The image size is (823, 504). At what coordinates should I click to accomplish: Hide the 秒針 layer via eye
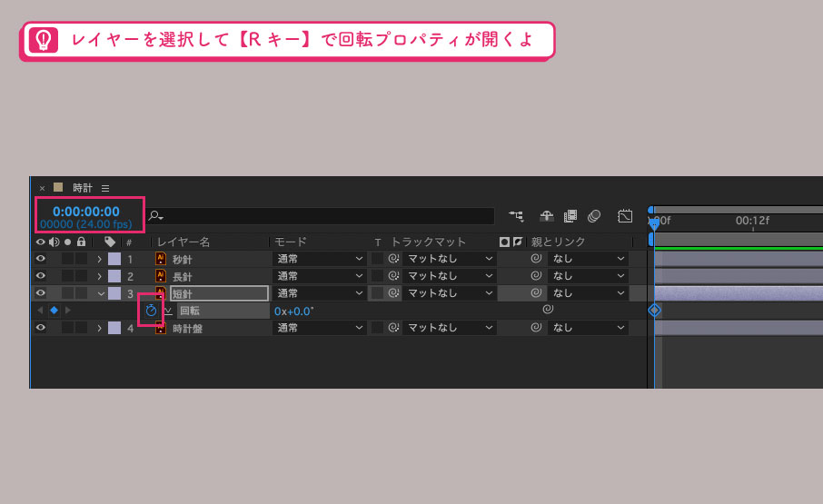click(40, 258)
